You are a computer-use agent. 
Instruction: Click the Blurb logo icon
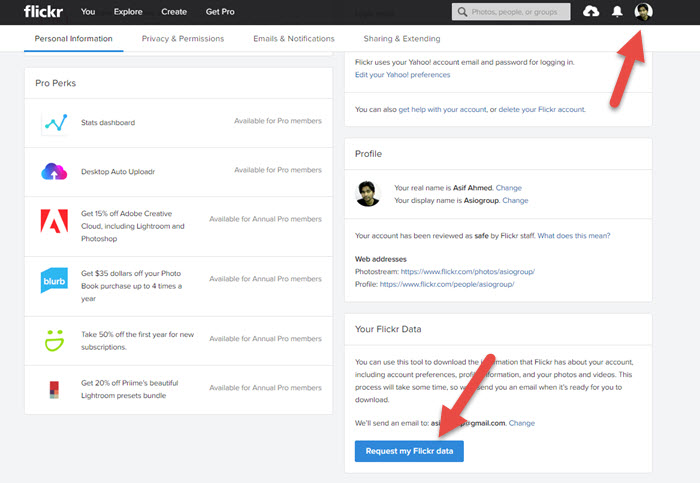point(54,280)
